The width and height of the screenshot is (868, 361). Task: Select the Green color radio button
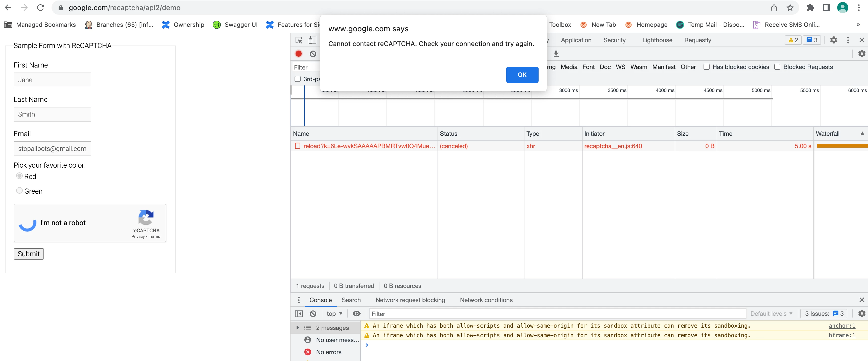pos(19,191)
